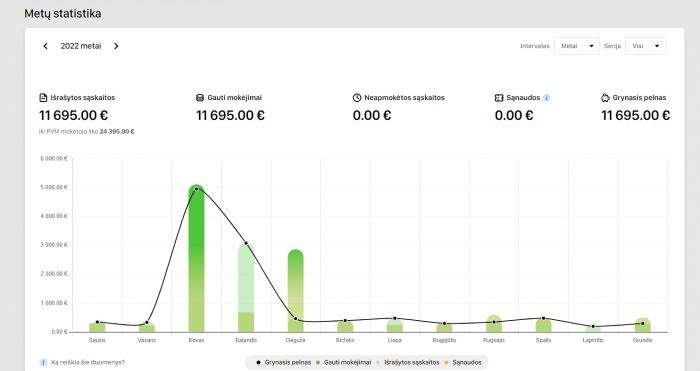Click the Gruodis bar in the chart
This screenshot has height=371, width=700.
click(642, 325)
